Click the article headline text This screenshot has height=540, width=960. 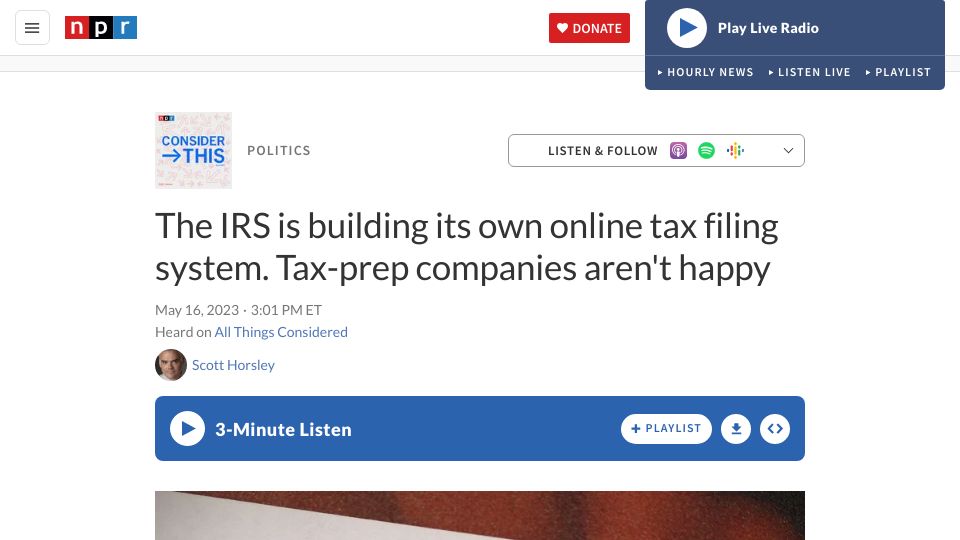[x=467, y=247]
